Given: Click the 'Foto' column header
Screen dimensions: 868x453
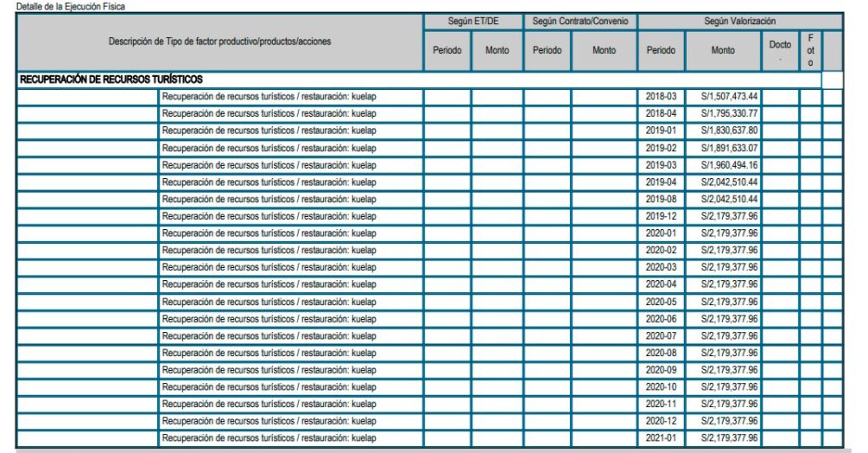Looking at the screenshot, I should pyautogui.click(x=810, y=51).
